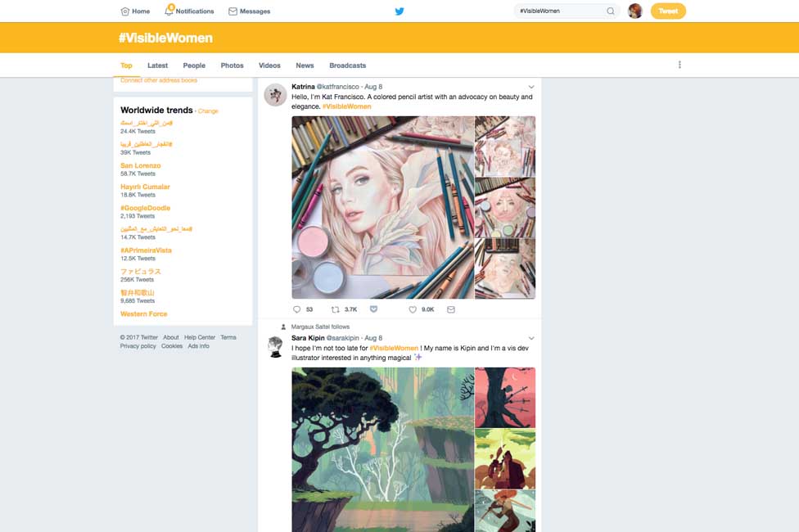This screenshot has width=799, height=532.
Task: Retweet Katrina's colored pencil tweet
Action: click(x=335, y=309)
